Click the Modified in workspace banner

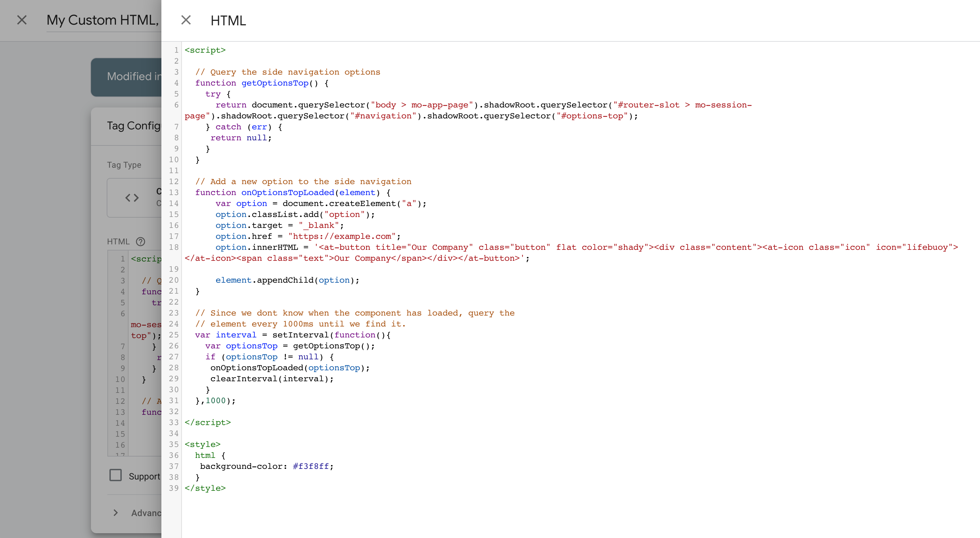(129, 77)
